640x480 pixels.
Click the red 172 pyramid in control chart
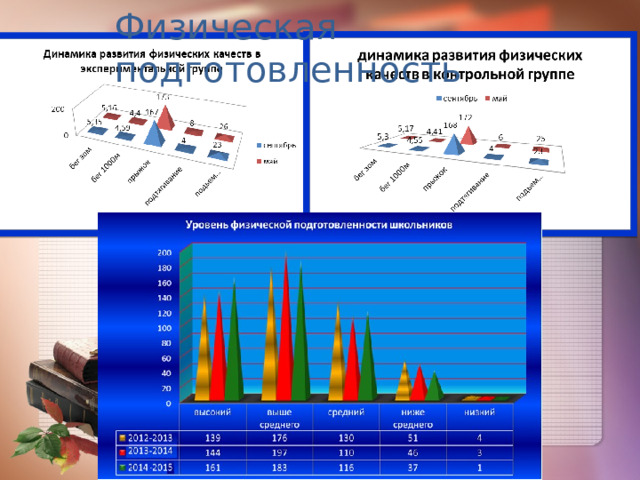point(468,136)
